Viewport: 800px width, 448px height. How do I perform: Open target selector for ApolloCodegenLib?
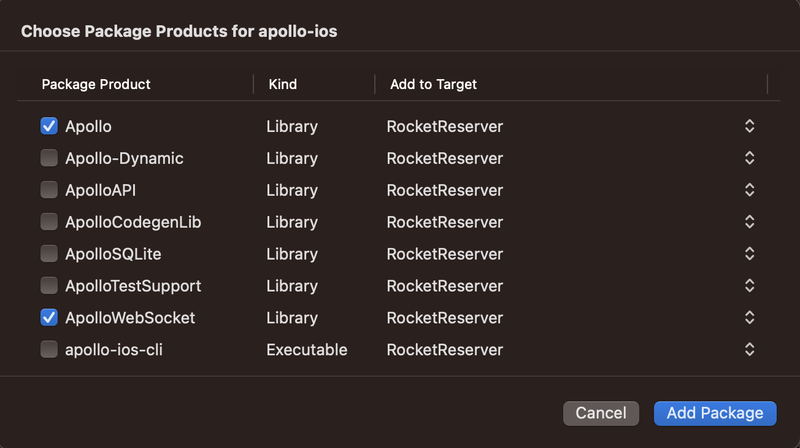(749, 222)
